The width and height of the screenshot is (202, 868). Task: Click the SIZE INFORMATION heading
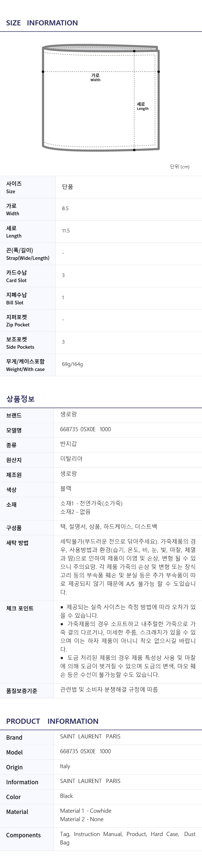[42, 23]
